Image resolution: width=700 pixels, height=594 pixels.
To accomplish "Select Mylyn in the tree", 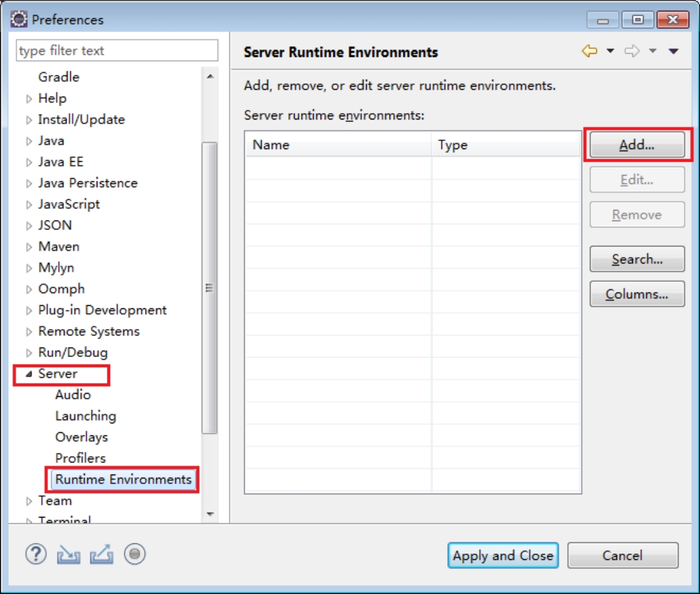I will pos(56,268).
